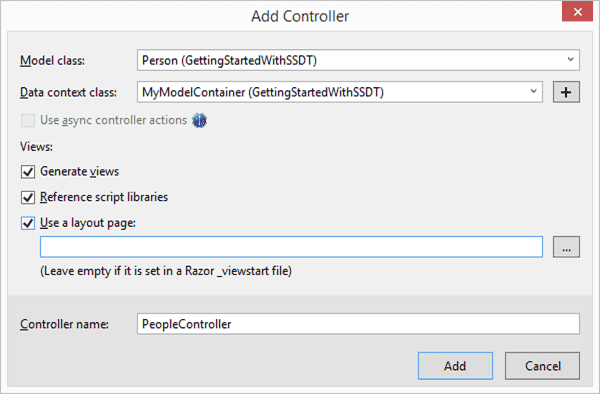Focus the layout page path input field
600x394 pixels.
click(291, 247)
